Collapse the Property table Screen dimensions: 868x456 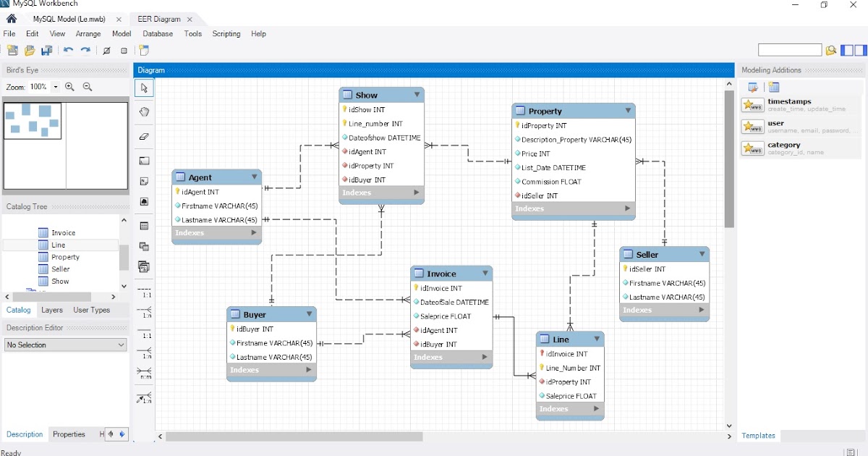point(628,111)
